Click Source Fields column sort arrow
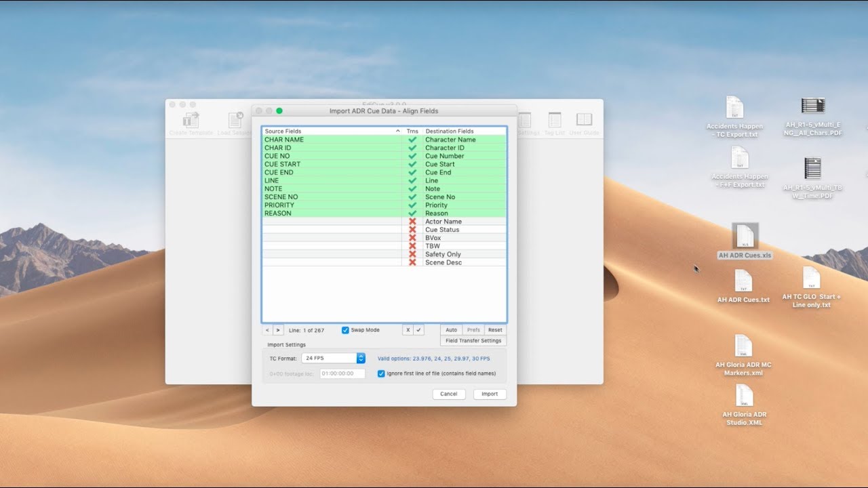 click(x=398, y=131)
